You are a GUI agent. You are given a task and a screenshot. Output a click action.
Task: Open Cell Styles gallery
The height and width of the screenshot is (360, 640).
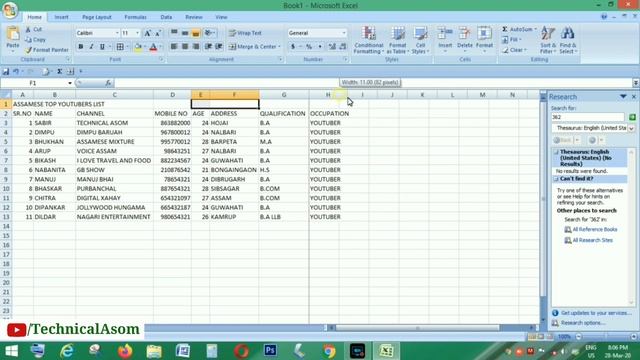[x=420, y=40]
